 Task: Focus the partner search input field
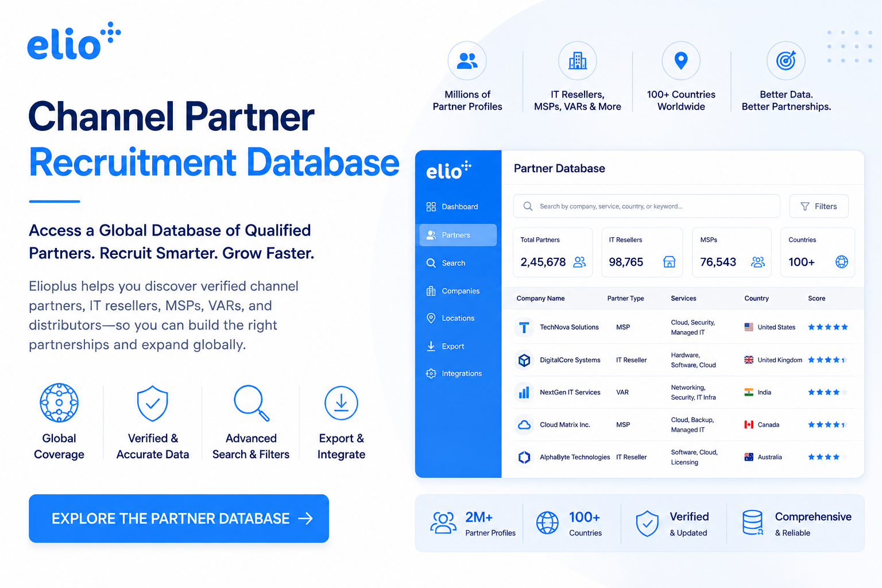tap(647, 206)
